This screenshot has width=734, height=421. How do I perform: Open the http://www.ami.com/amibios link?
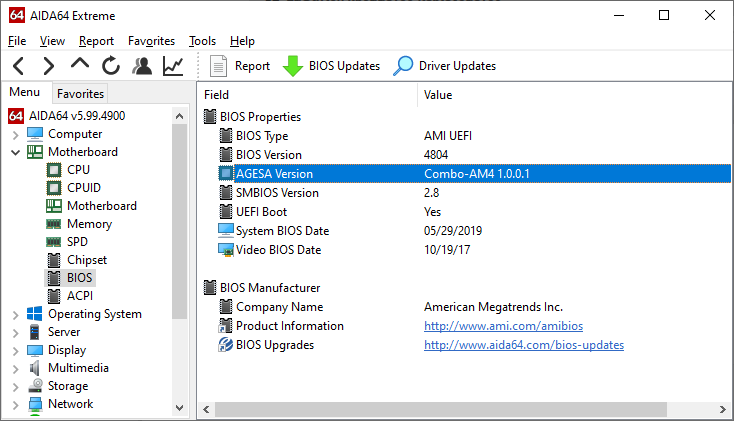(503, 326)
